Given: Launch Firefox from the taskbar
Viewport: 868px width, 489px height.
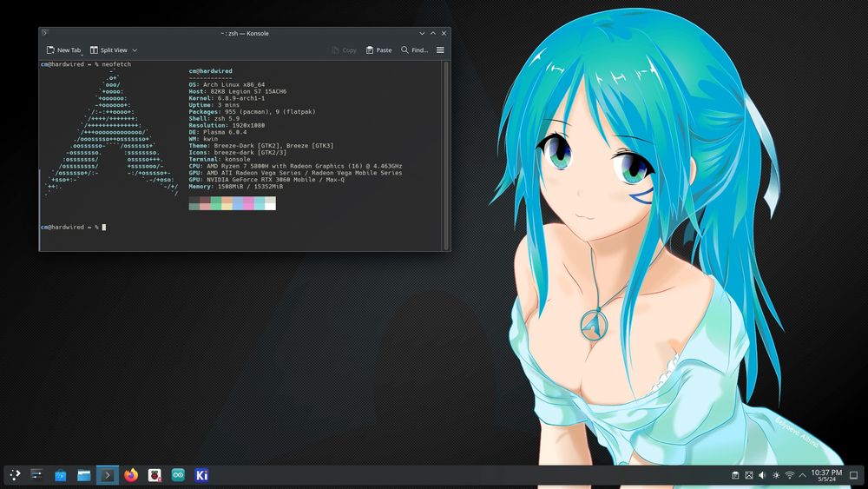Looking at the screenshot, I should point(131,475).
